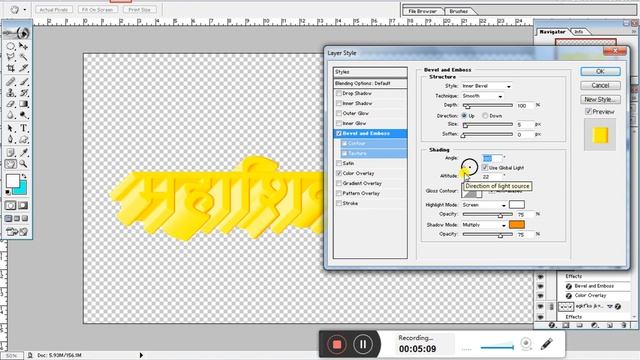Select the Type tool

point(23,128)
